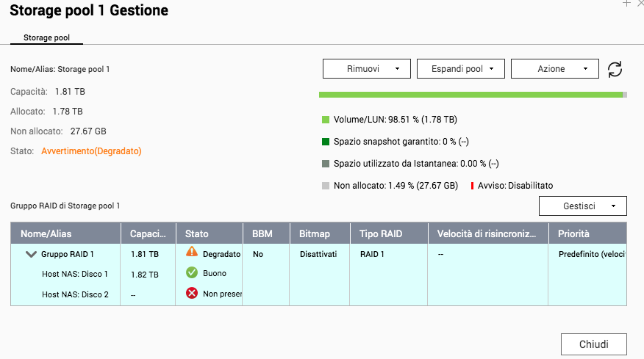Sort by the Tipo RAID column header
Image resolution: width=644 pixels, height=359 pixels.
(x=379, y=233)
